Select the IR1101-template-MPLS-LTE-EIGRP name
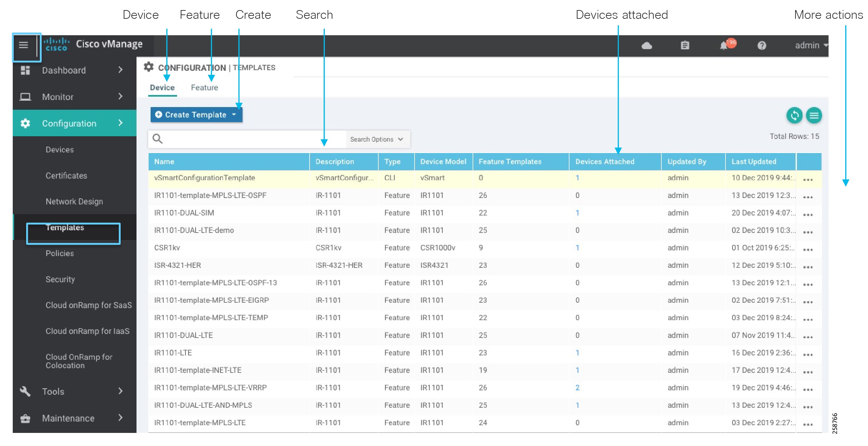The image size is (868, 446). [212, 300]
